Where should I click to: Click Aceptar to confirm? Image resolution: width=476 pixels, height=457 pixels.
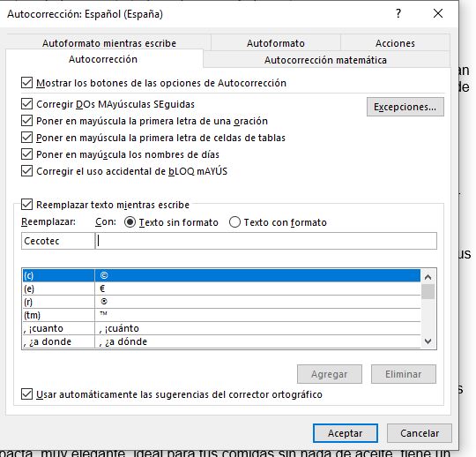point(346,433)
